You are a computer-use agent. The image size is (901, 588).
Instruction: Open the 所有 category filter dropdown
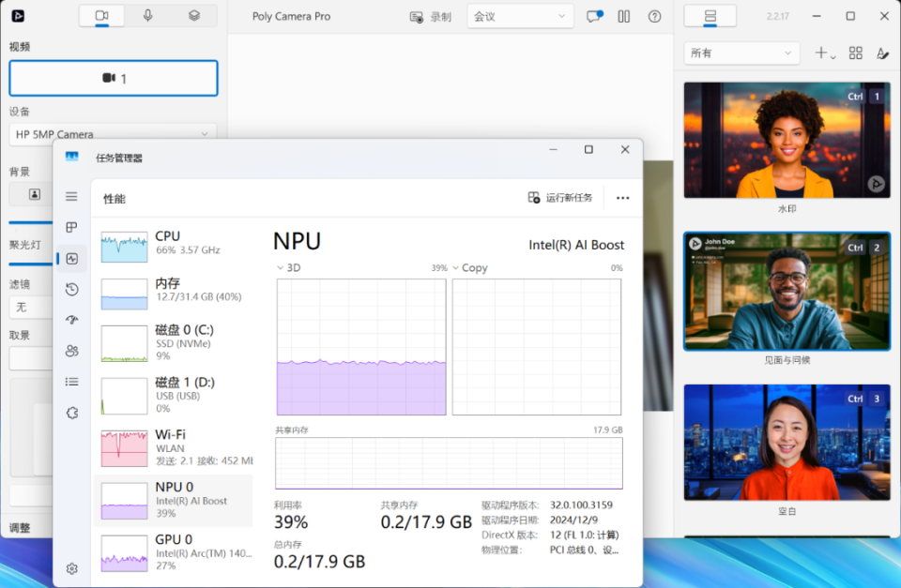tap(741, 53)
